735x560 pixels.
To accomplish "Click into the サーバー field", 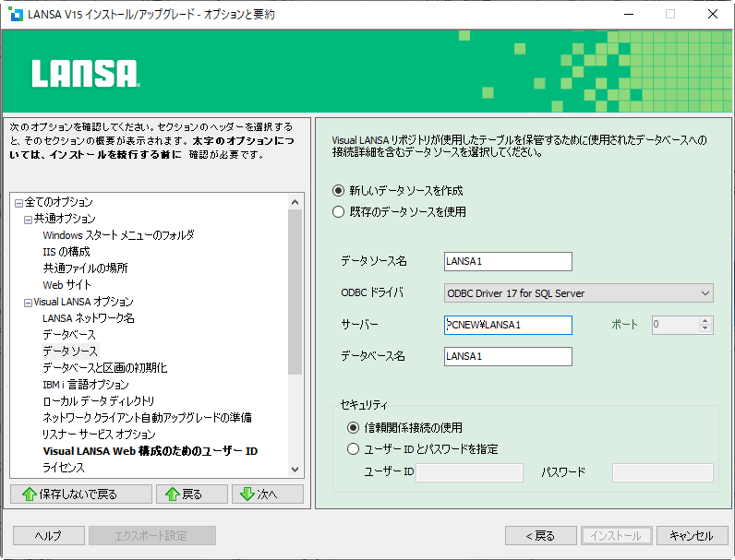I will [x=508, y=325].
